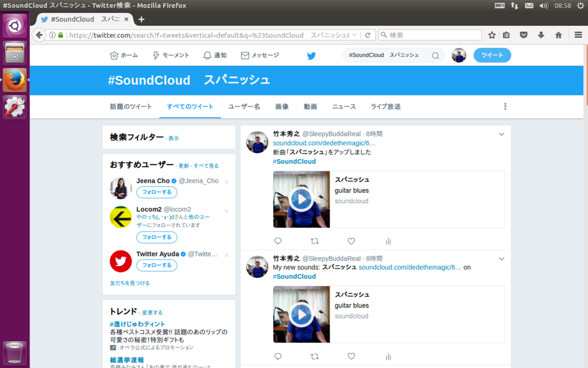Go back with the Firefox back arrow
Viewport: 588px width, 368px height.
(x=39, y=35)
